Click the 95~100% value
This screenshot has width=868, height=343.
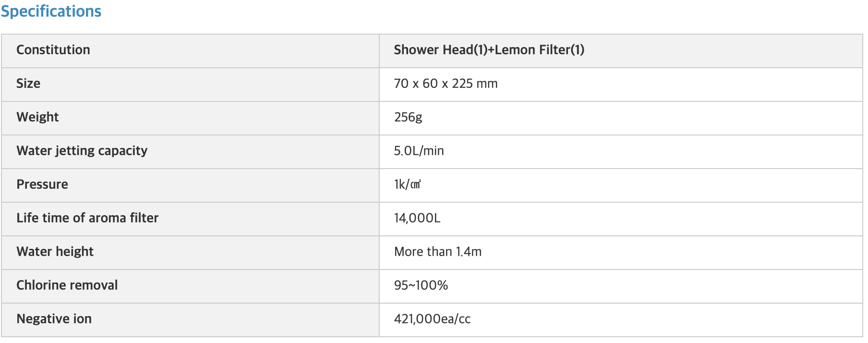[421, 285]
